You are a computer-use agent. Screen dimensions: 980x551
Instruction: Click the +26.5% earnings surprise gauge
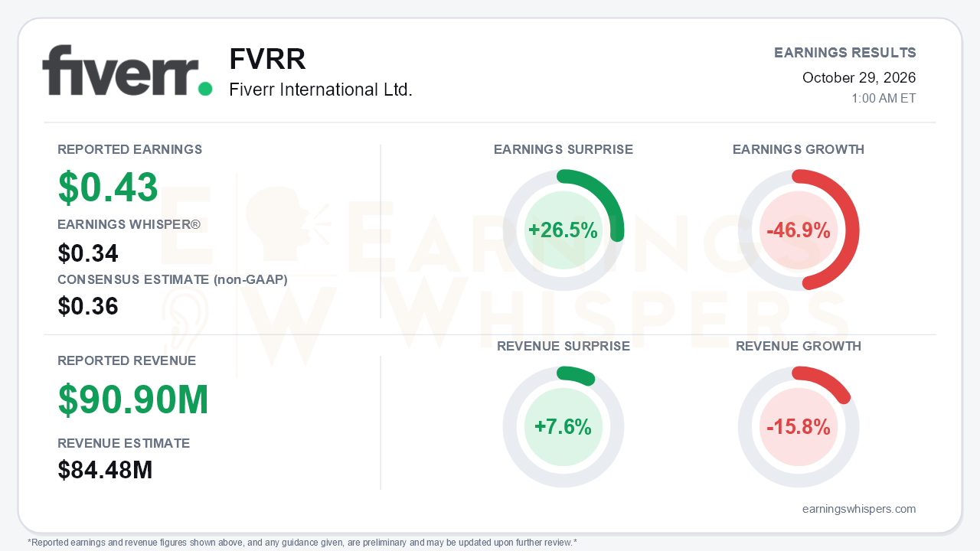pyautogui.click(x=563, y=230)
